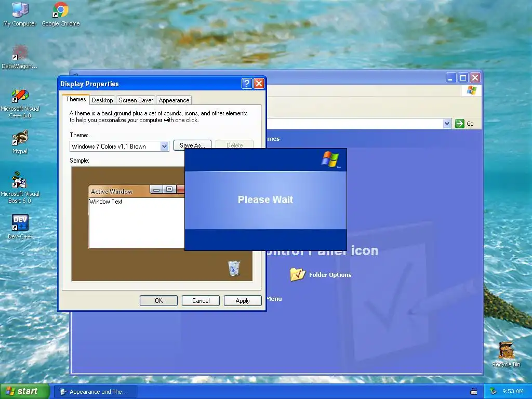Click Cancel in Display Properties

coord(201,301)
